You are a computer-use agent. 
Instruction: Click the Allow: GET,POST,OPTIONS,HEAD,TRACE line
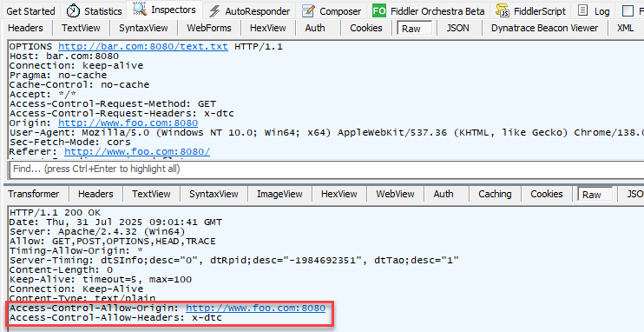click(112, 241)
